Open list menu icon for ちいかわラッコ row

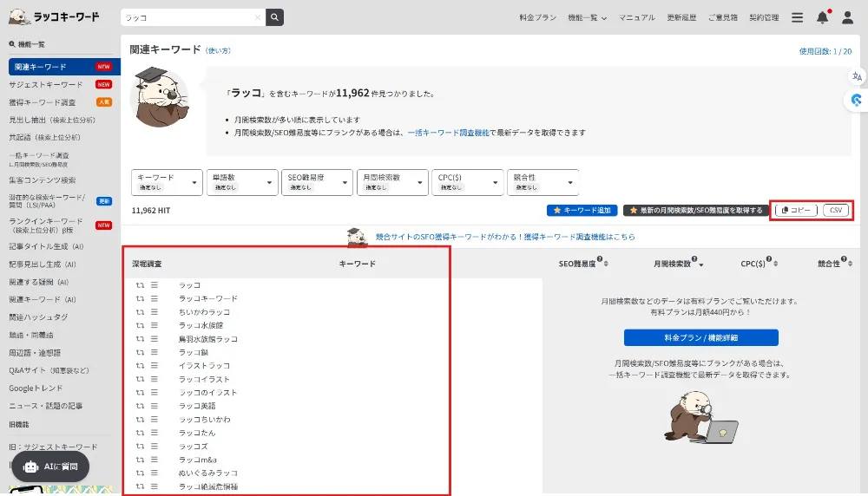tap(155, 312)
